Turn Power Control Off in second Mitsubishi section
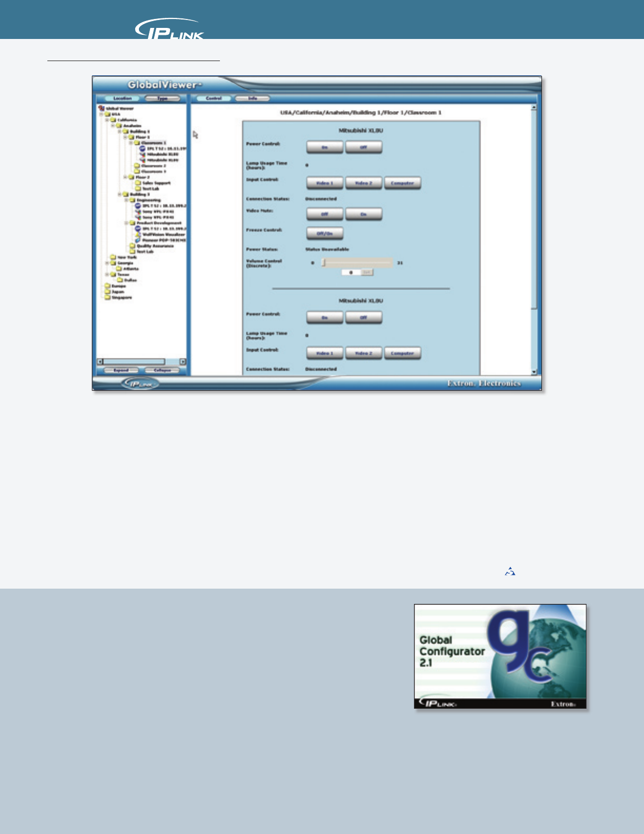Viewport: 644px width, 834px height. point(364,317)
